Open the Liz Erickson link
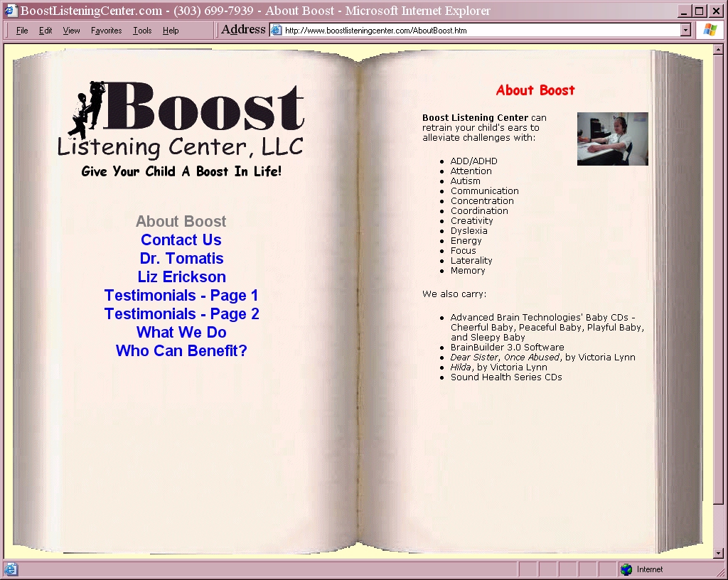 pyautogui.click(x=181, y=277)
